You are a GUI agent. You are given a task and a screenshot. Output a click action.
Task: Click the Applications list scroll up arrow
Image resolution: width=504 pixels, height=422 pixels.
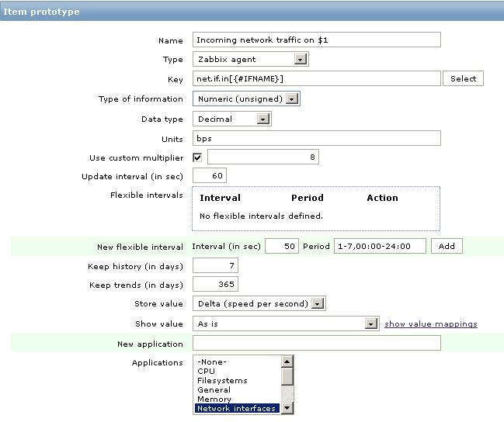pyautogui.click(x=287, y=362)
